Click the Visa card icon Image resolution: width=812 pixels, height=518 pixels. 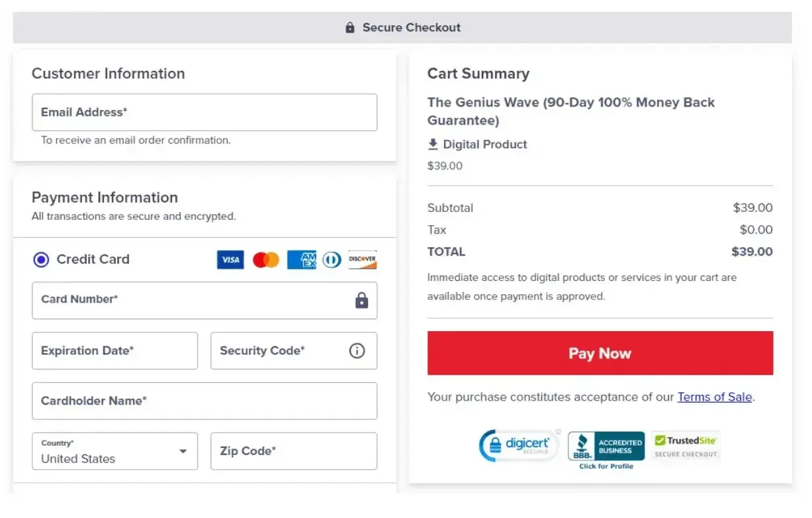coord(230,260)
